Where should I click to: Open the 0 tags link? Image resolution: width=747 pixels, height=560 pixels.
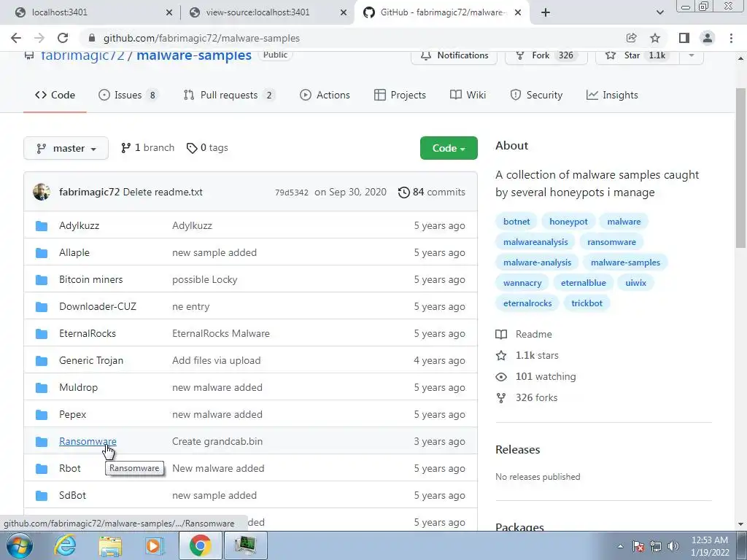click(207, 148)
